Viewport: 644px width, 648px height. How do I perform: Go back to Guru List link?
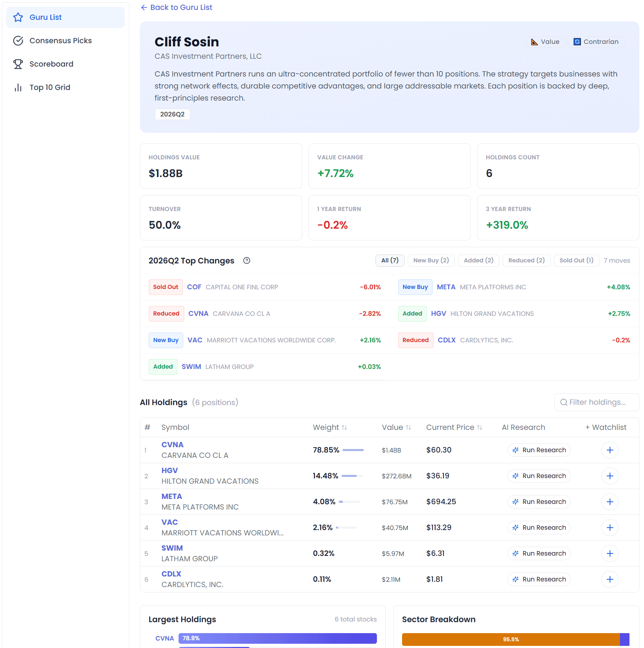click(176, 7)
